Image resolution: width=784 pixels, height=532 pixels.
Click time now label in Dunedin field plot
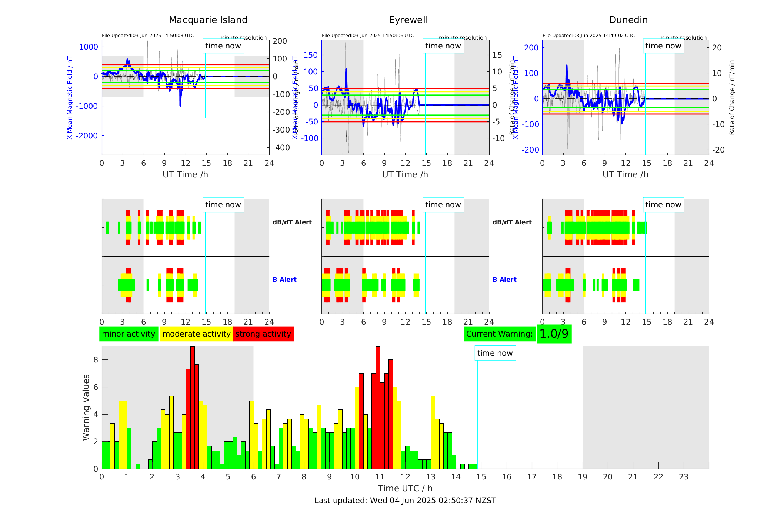click(663, 46)
